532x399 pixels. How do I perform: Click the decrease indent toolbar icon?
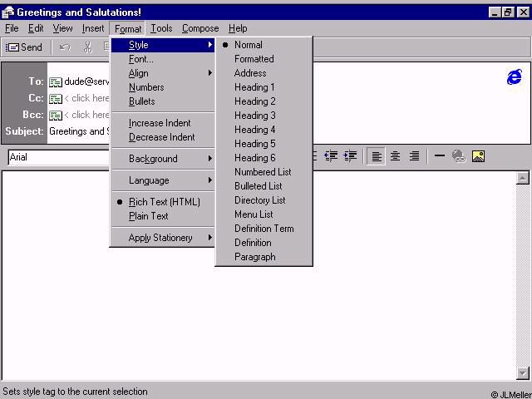coord(332,156)
